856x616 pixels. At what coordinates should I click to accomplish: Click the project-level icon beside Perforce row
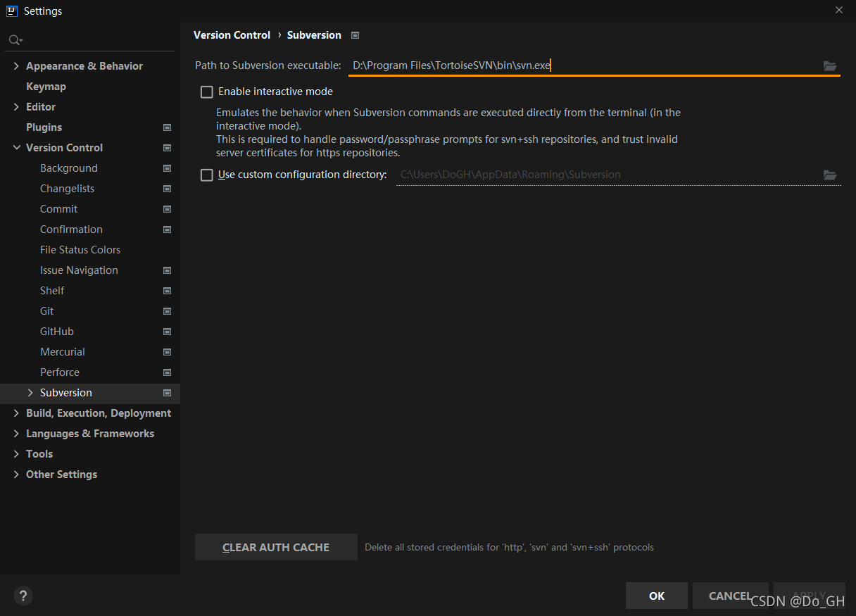(x=168, y=372)
